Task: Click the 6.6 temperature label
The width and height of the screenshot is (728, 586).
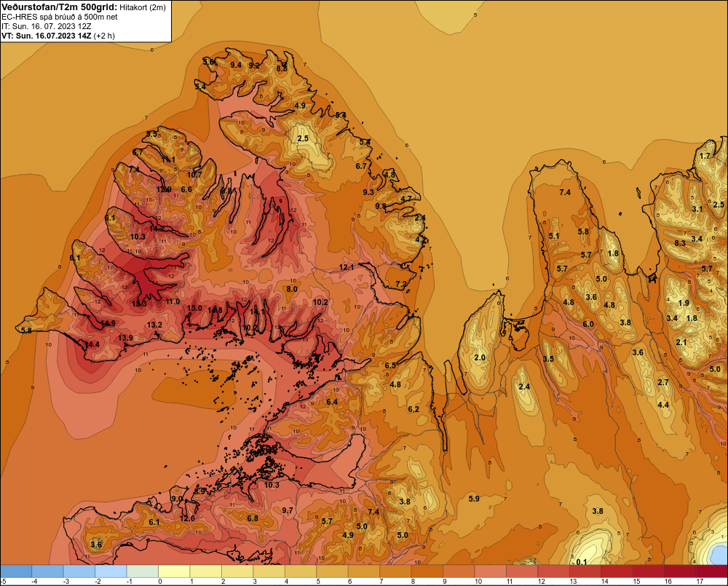Action: [186, 189]
